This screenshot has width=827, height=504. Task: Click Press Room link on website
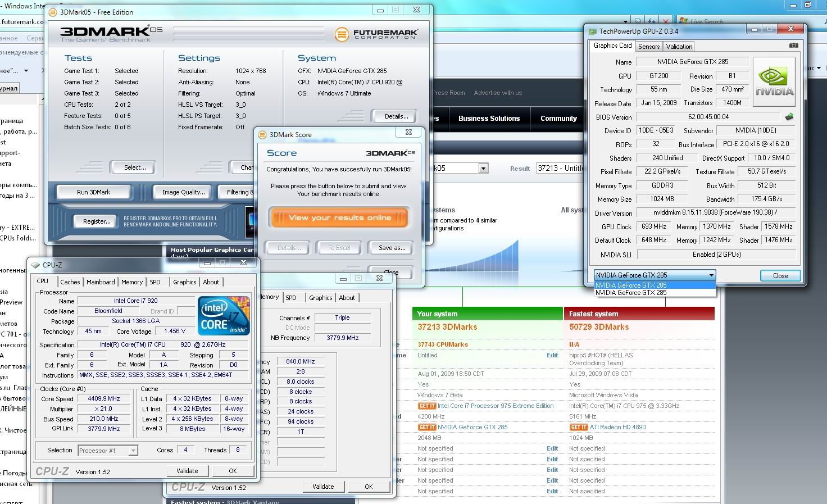(x=448, y=93)
